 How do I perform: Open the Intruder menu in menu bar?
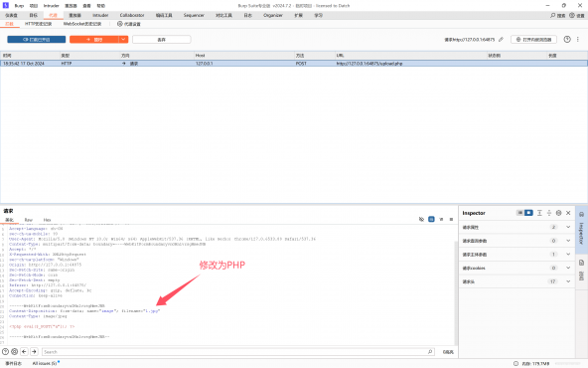pyautogui.click(x=51, y=6)
